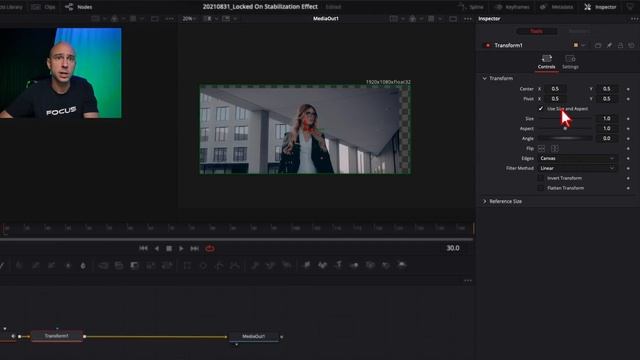Image resolution: width=640 pixels, height=360 pixels.
Task: Toggle the Nodes panel button
Action: 79,7
